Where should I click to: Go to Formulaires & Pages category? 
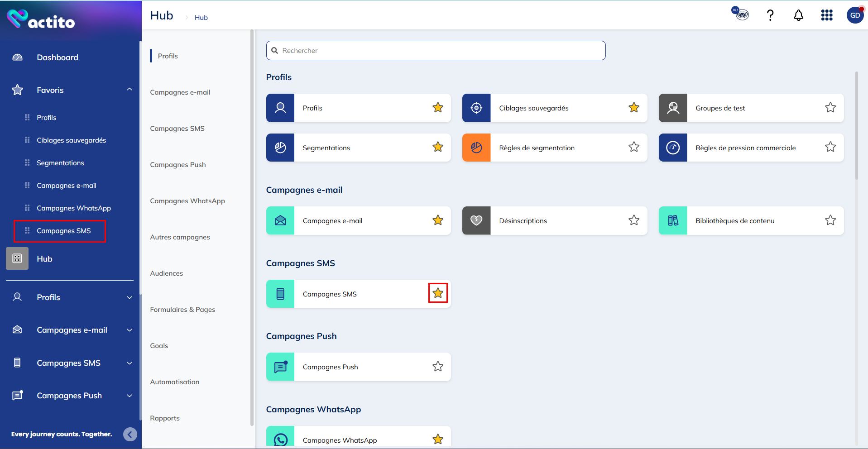(182, 310)
